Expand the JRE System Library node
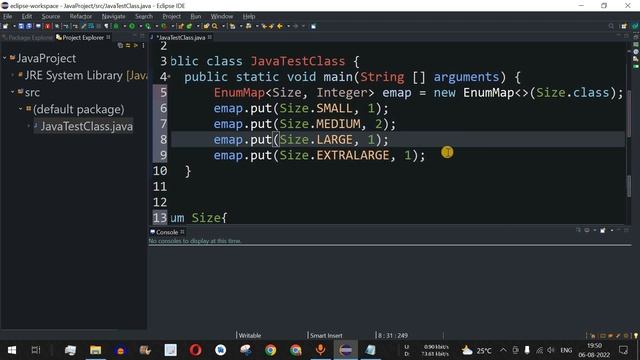Viewport: 640px width, 360px height. pos(12,75)
